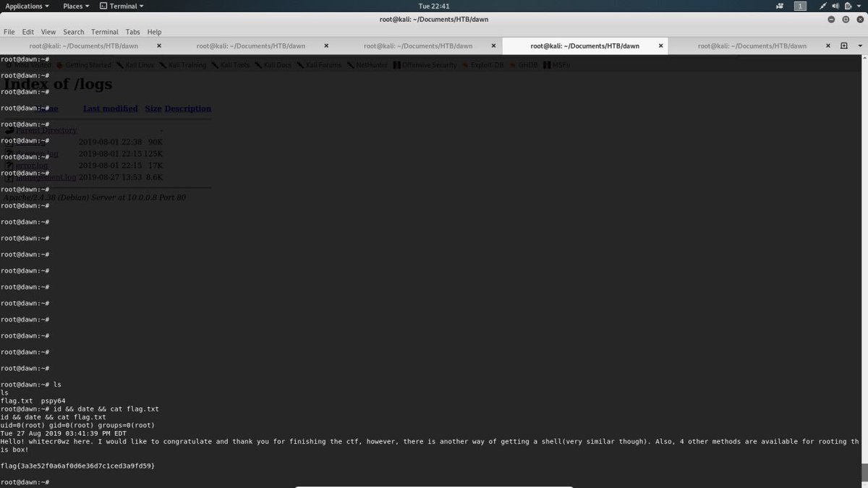Open the Places menu in top panel
The height and width of the screenshot is (488, 868).
pos(76,6)
